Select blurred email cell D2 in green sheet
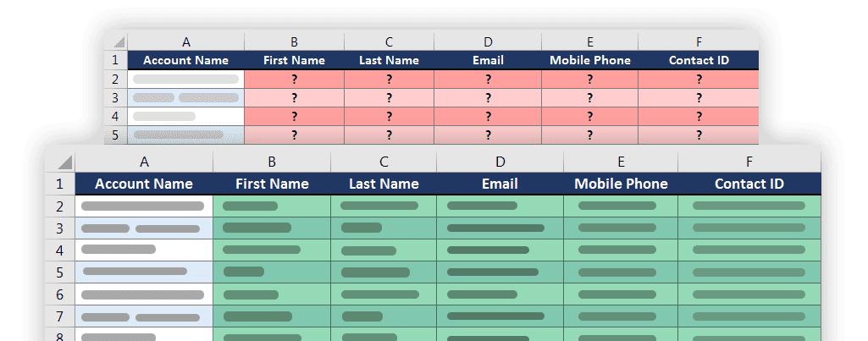Viewport: 868px width, 341px height. pyautogui.click(x=500, y=206)
